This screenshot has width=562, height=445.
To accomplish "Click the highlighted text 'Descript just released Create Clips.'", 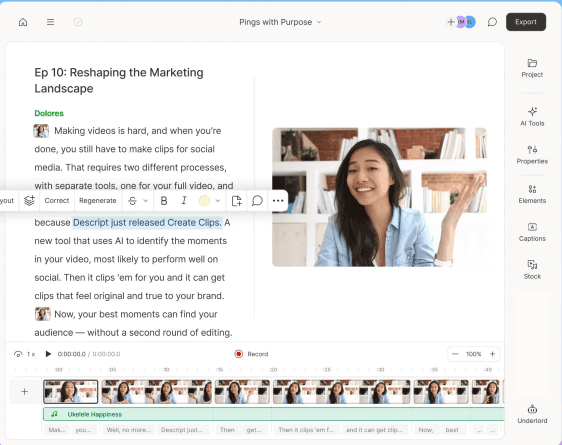I will [x=147, y=222].
